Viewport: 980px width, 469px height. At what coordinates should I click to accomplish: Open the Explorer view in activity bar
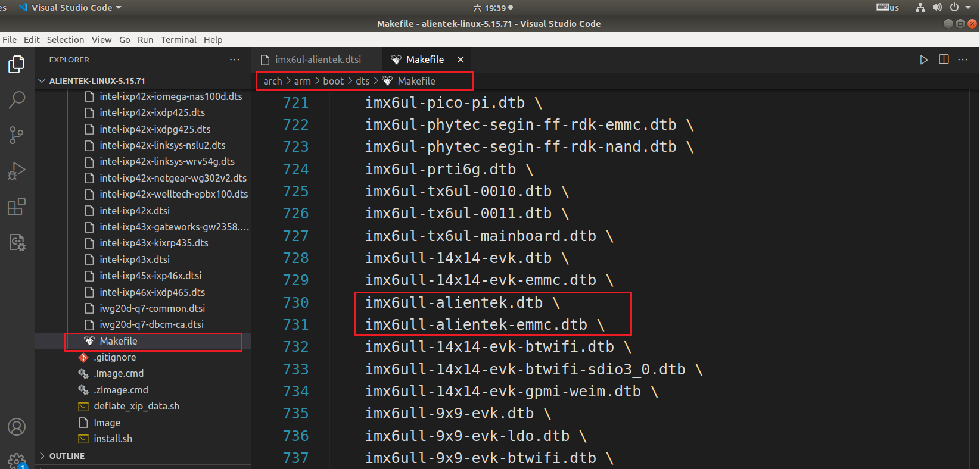coord(17,64)
